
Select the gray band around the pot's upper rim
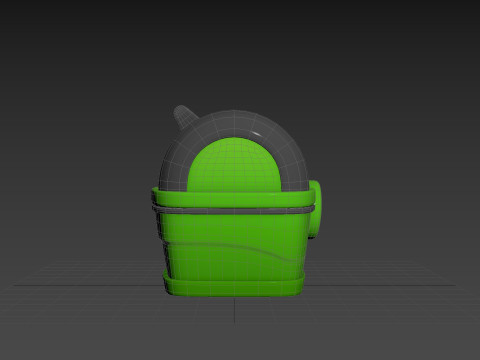[233, 210]
